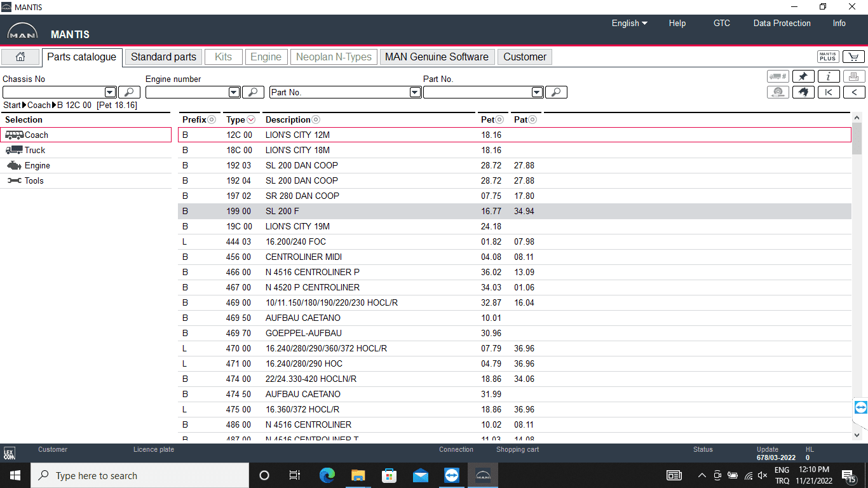Open the shopping cart icon

point(853,57)
